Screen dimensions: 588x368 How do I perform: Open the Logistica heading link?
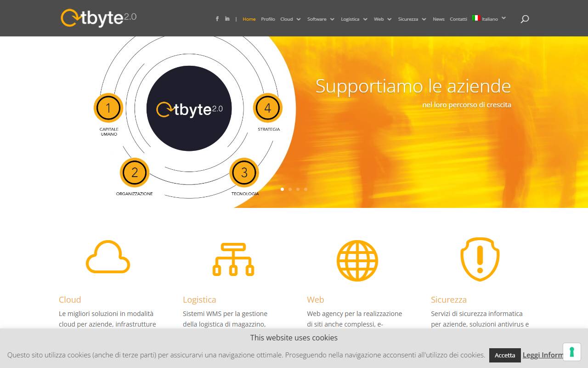click(x=199, y=300)
